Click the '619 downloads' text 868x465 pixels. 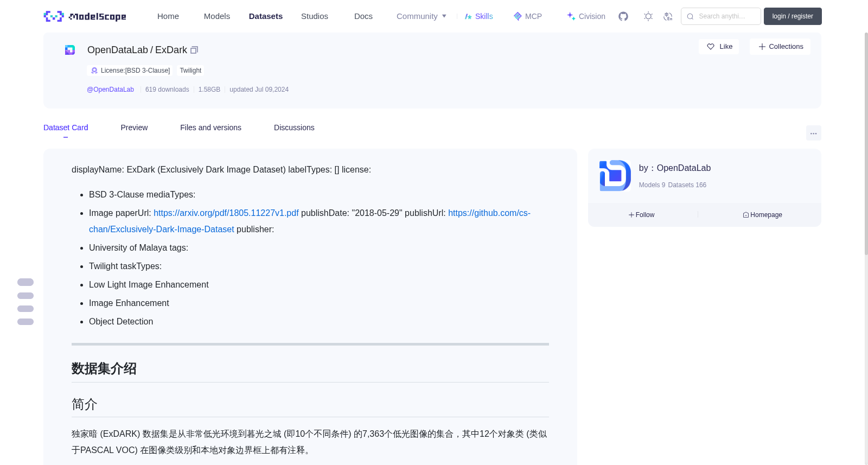[x=167, y=90]
